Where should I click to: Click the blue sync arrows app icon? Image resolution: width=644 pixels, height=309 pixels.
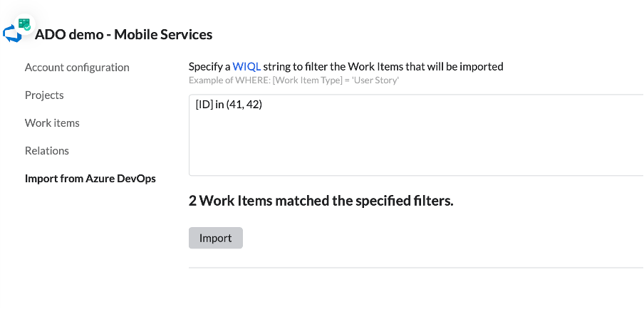point(13,33)
